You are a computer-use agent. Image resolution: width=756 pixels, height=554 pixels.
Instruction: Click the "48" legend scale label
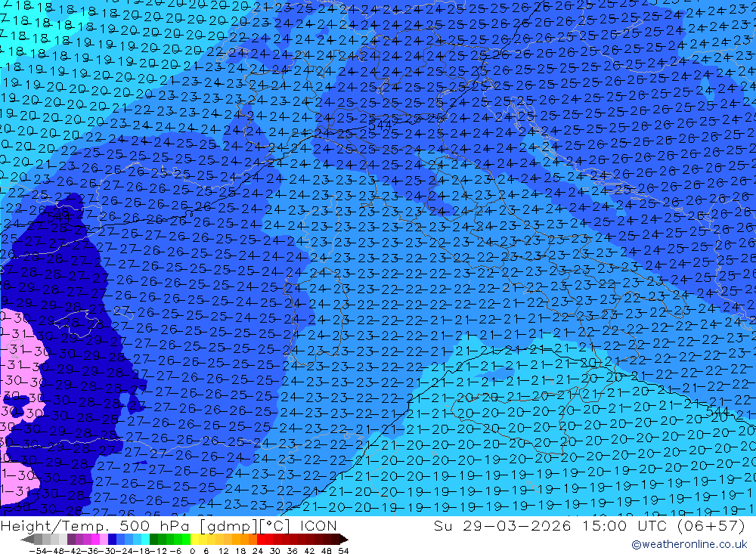(x=327, y=551)
